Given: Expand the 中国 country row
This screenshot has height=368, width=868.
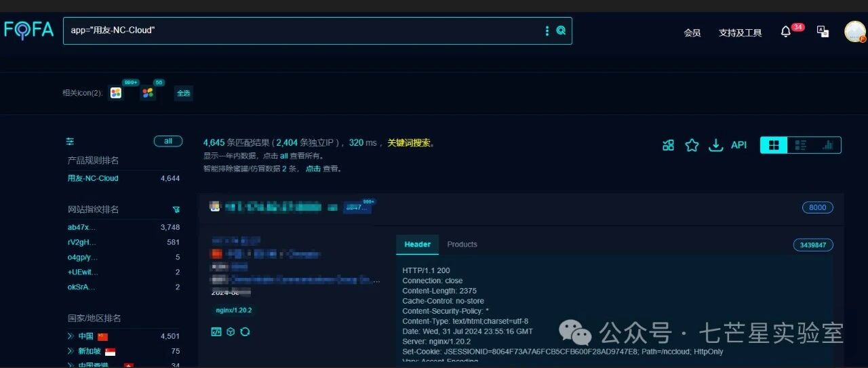Looking at the screenshot, I should [x=71, y=336].
